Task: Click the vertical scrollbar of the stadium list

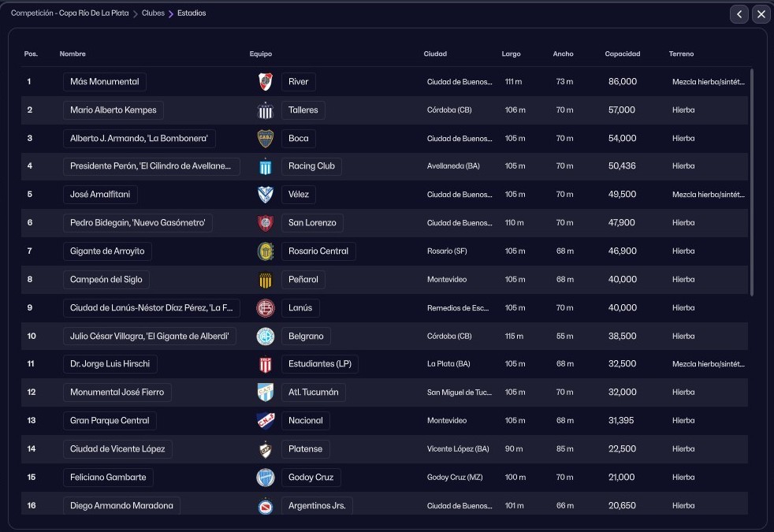Action: tap(751, 181)
